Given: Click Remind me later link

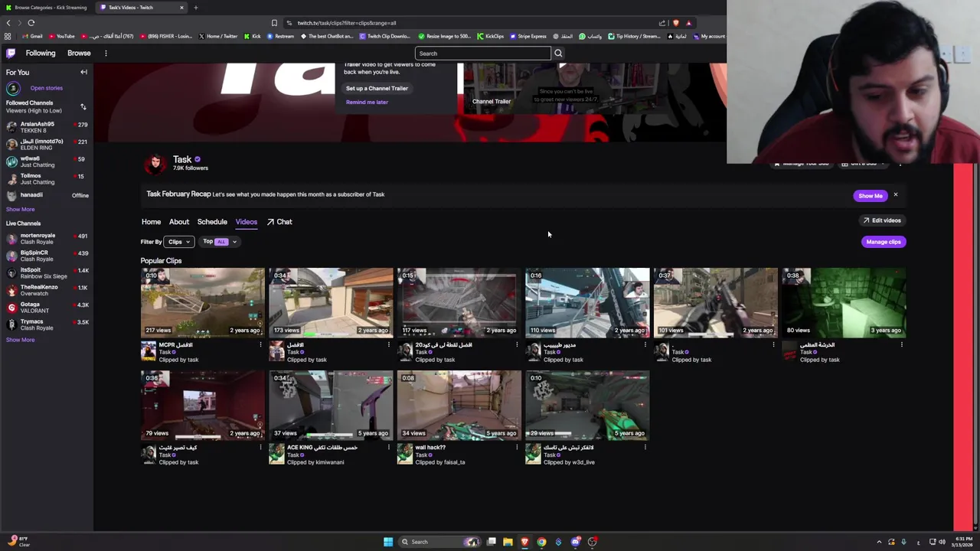Looking at the screenshot, I should (367, 103).
